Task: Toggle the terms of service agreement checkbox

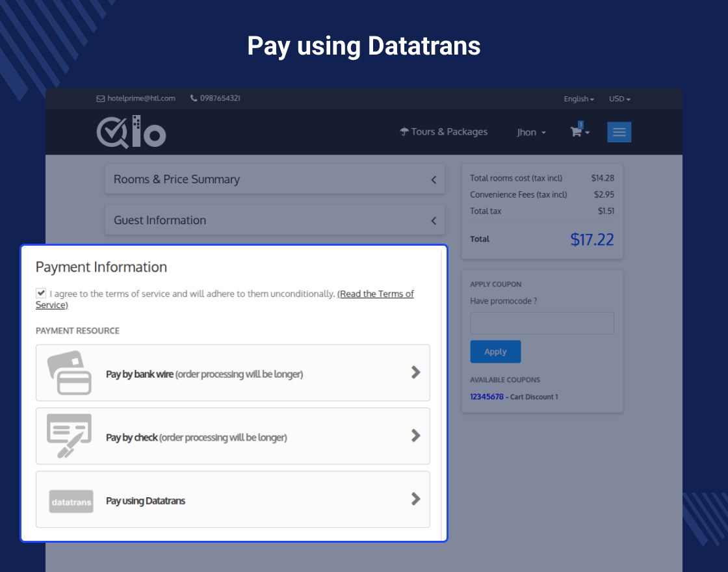Action: [41, 293]
